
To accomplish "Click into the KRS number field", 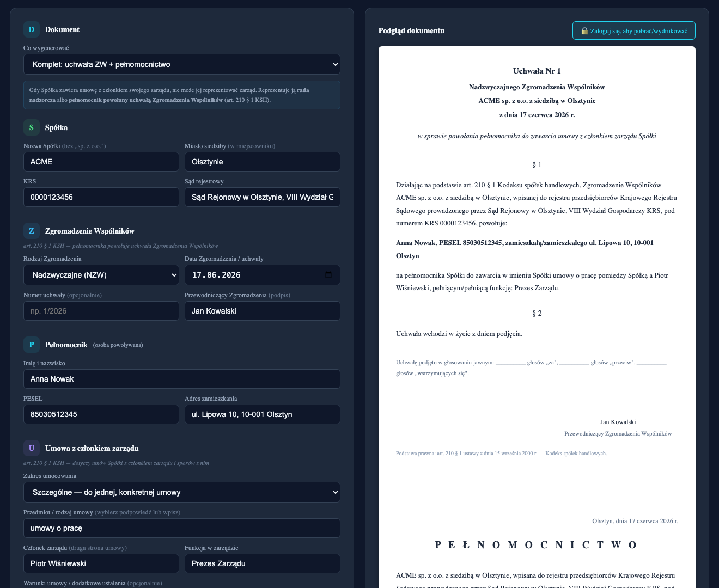I will [101, 197].
